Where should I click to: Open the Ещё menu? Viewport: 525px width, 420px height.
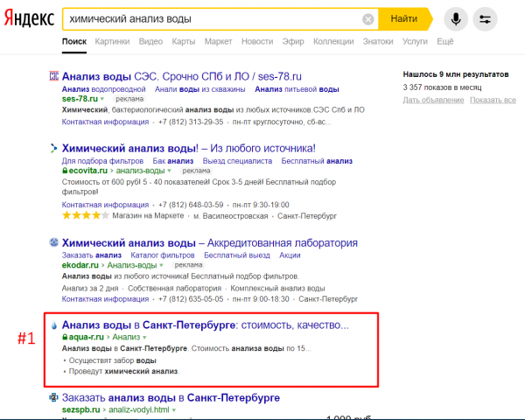445,41
